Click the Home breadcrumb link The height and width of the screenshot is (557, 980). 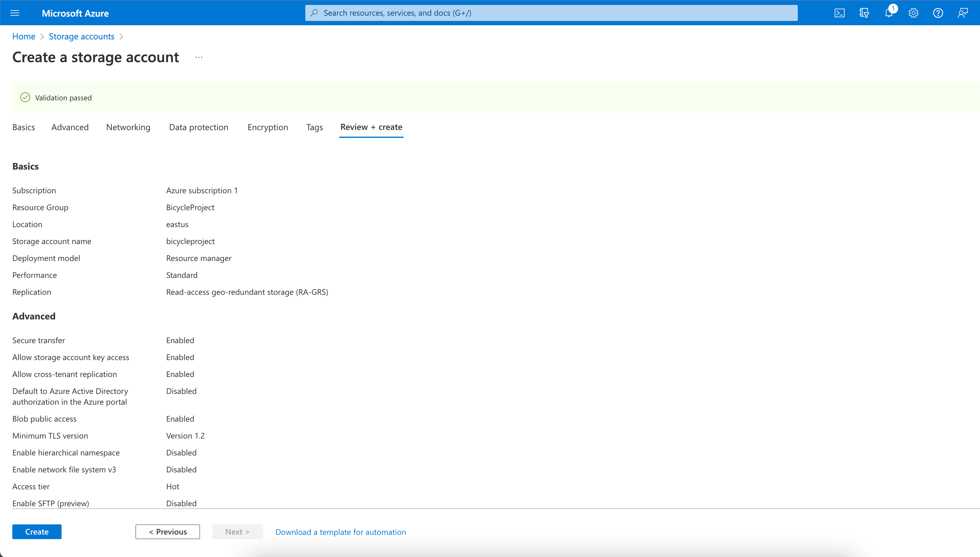[x=24, y=37]
